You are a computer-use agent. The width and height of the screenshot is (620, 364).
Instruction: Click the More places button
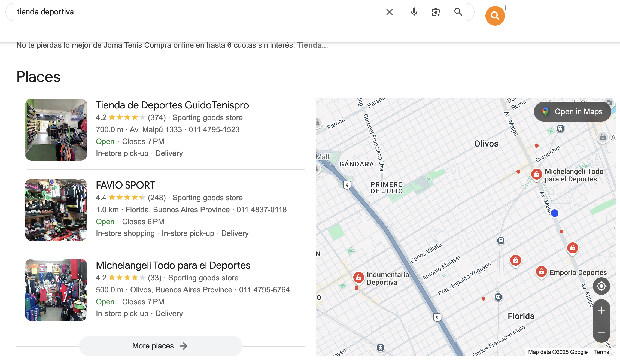160,346
